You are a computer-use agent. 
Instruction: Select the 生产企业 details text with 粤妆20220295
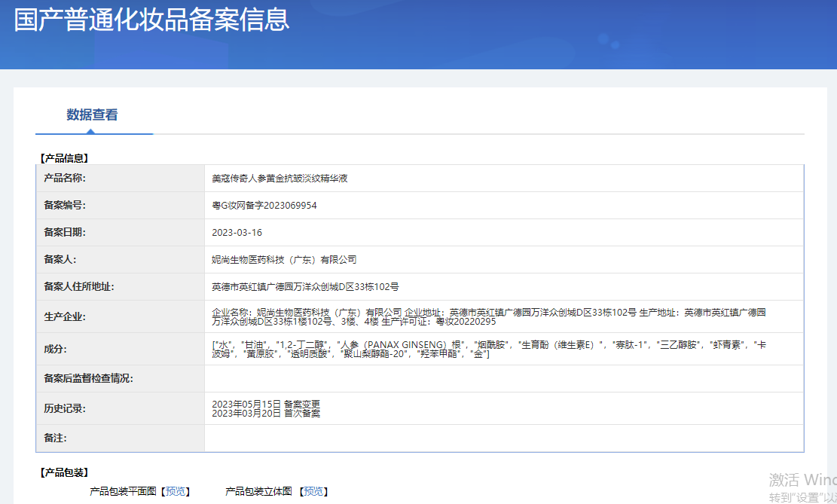(x=489, y=316)
